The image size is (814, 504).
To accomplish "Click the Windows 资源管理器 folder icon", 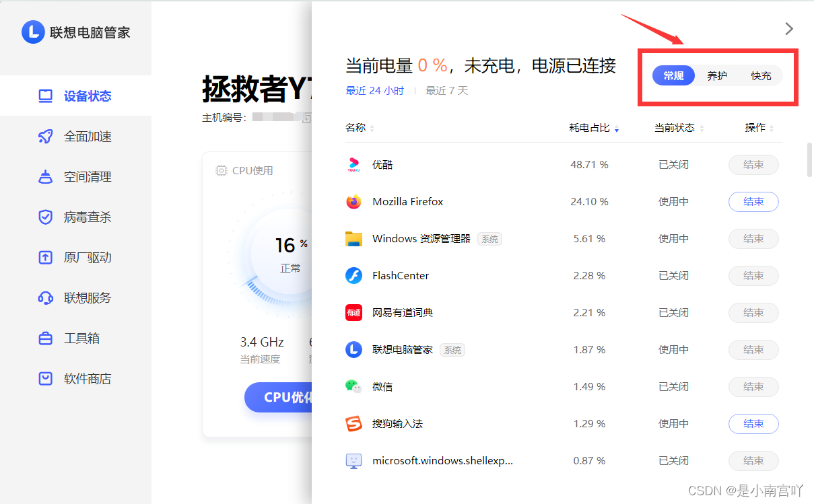I will click(353, 239).
